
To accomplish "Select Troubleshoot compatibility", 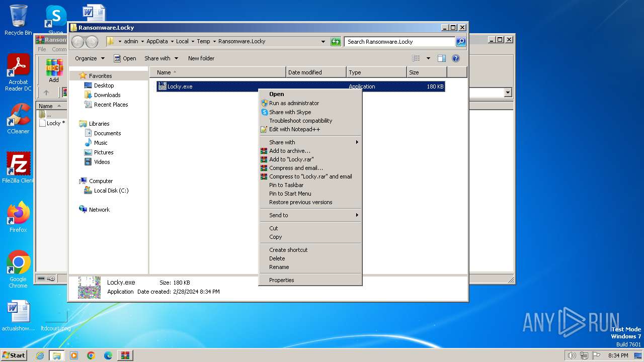I will (x=310, y=121).
